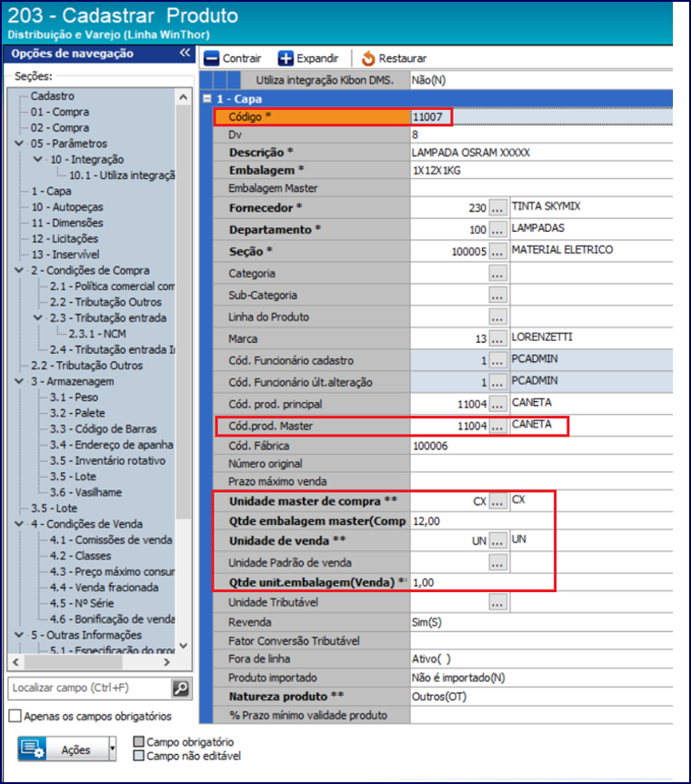Open Cód. Funcionário últ.alteração lookup button
This screenshot has height=784, width=691.
click(x=497, y=383)
